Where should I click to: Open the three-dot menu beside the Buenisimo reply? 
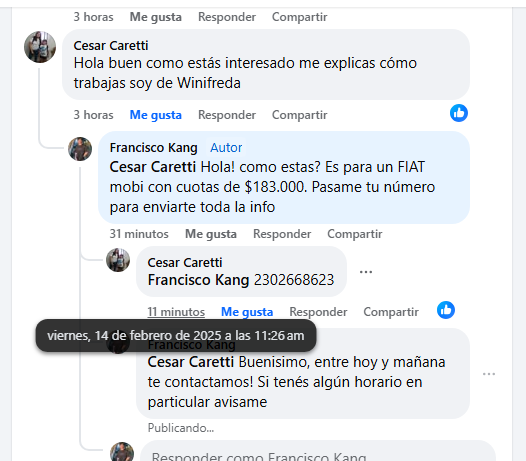coord(489,373)
